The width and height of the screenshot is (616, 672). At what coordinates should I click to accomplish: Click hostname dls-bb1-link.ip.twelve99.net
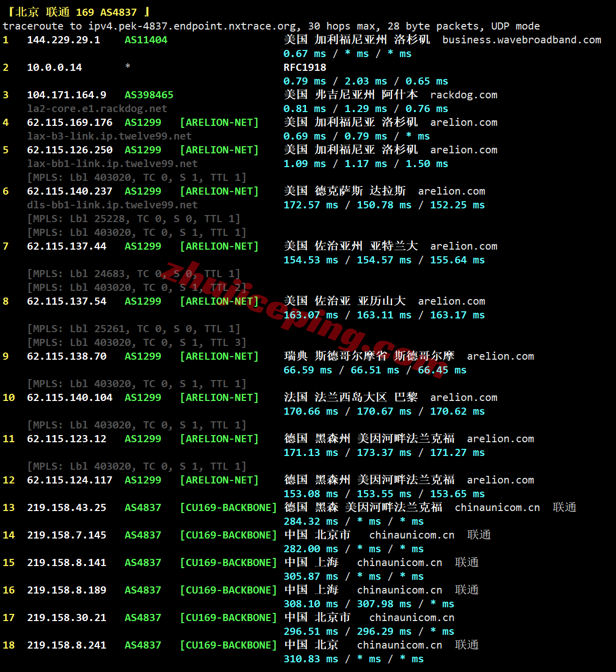(x=113, y=205)
